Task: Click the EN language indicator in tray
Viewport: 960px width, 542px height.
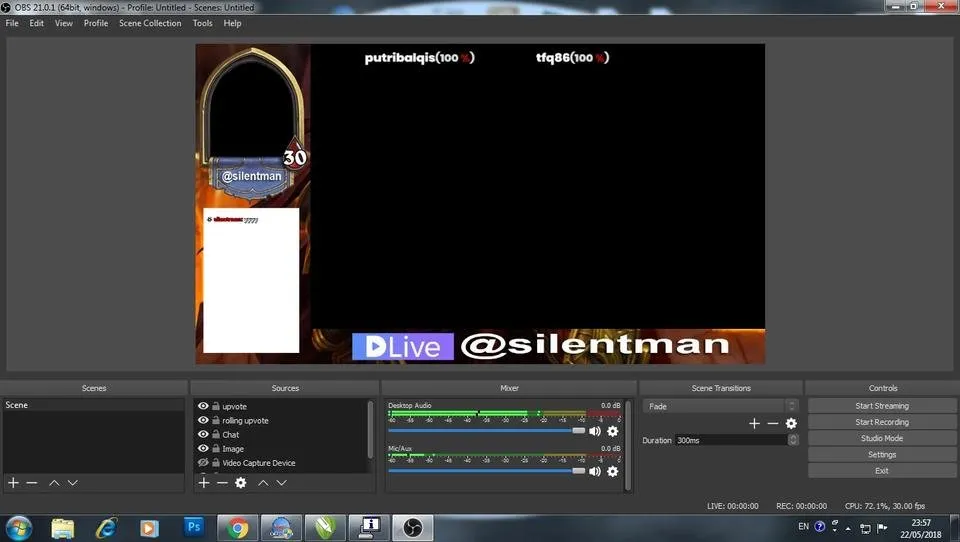Action: (x=803, y=526)
